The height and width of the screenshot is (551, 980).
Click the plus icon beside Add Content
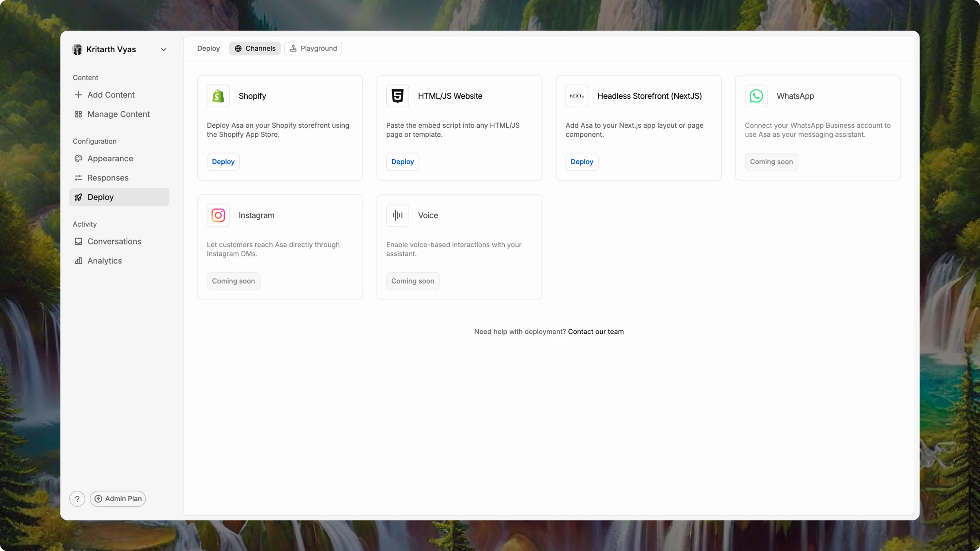point(78,95)
